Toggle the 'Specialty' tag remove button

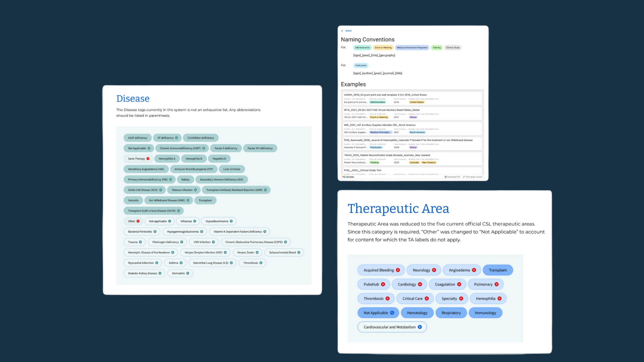[x=461, y=298]
